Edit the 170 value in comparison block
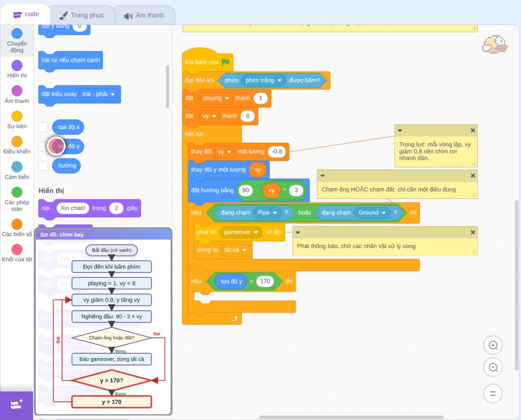Image resolution: width=521 pixels, height=420 pixels. [x=265, y=281]
